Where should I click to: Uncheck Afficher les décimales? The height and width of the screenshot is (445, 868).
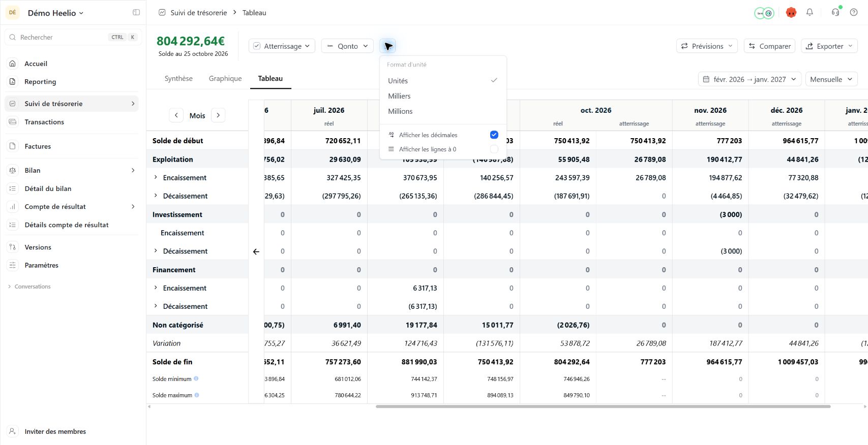click(x=494, y=135)
